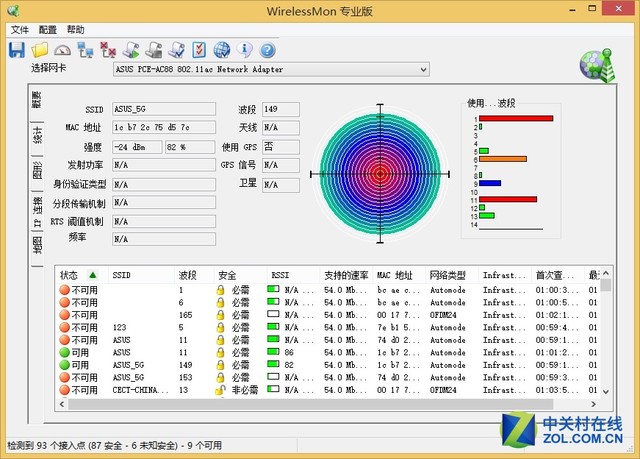Sort list by 安全 column header

[x=240, y=275]
